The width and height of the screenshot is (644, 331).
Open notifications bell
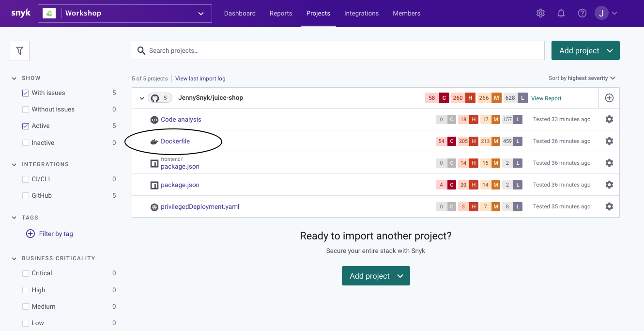click(x=561, y=14)
